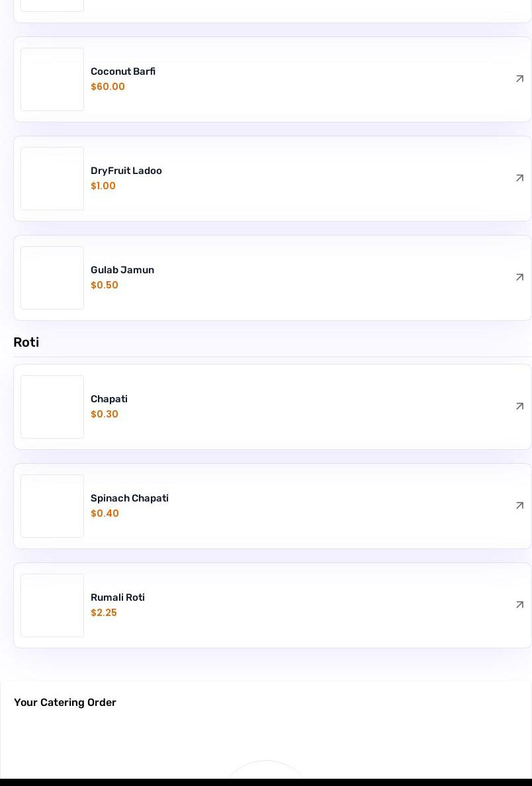This screenshot has height=786, width=532.
Task: Click the Gulab Jamun image thumbnail
Action: 52,278
